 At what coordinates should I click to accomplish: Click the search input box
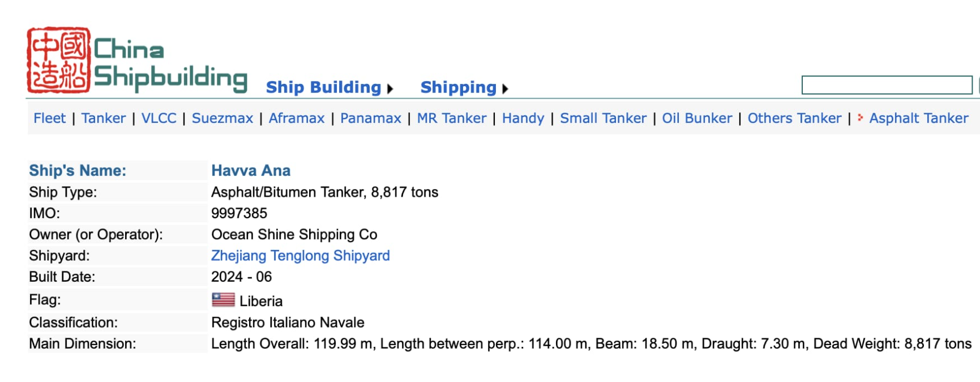887,85
